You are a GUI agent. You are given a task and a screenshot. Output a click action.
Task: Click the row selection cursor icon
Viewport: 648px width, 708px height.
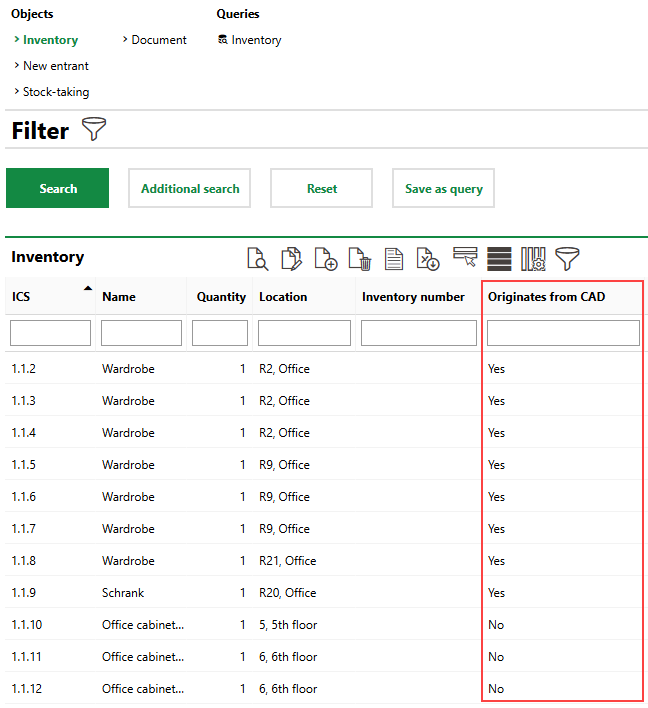tap(465, 258)
